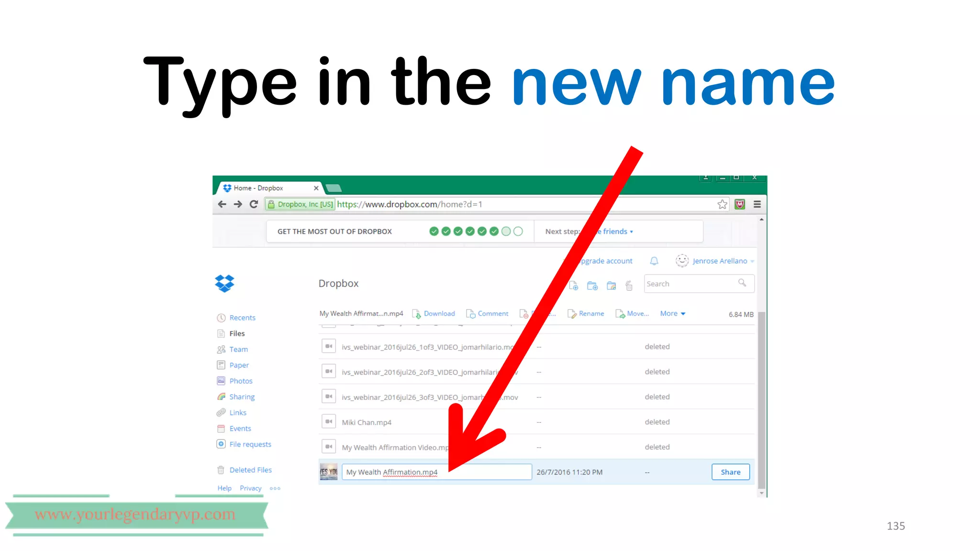980x551 pixels.
Task: Click the Privacy footer link
Action: 251,488
